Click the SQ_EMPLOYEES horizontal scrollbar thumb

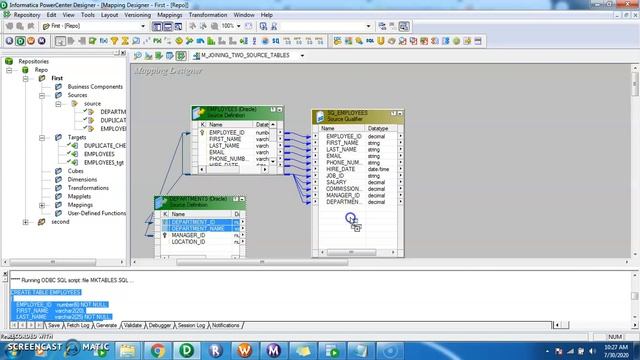[x=351, y=252]
